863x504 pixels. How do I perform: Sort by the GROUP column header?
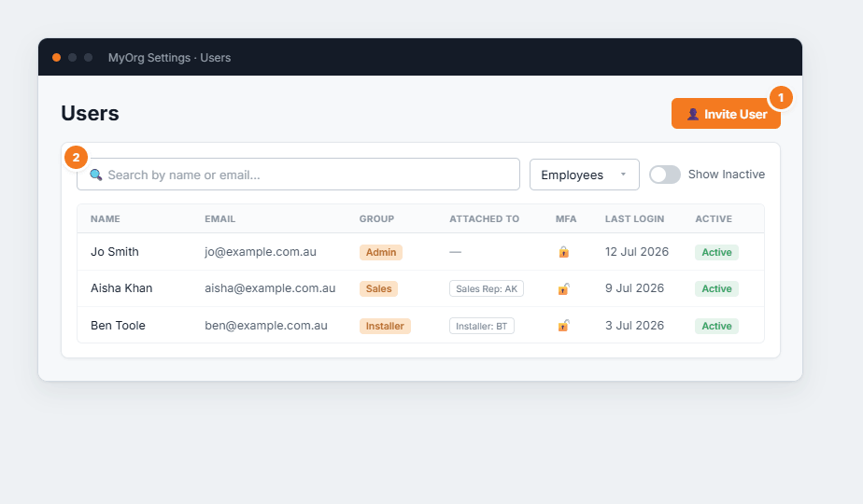pyautogui.click(x=376, y=218)
